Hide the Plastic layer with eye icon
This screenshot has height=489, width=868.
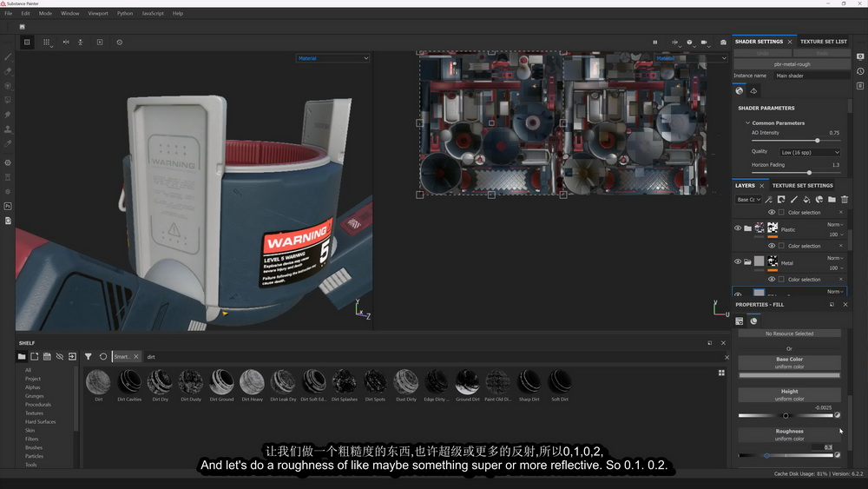737,228
